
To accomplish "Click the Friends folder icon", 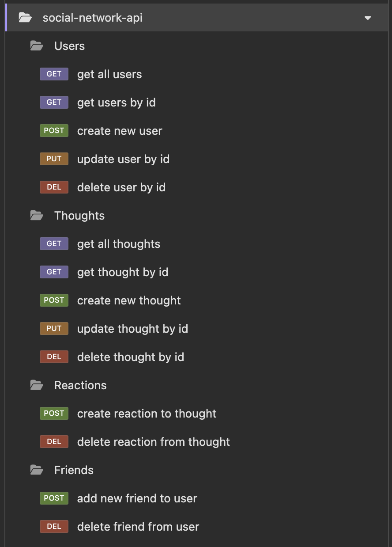I will tap(37, 470).
